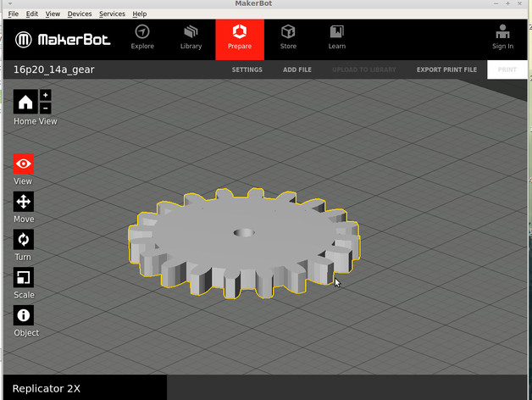
Task: Click the MakerBot logo
Action: (x=63, y=39)
